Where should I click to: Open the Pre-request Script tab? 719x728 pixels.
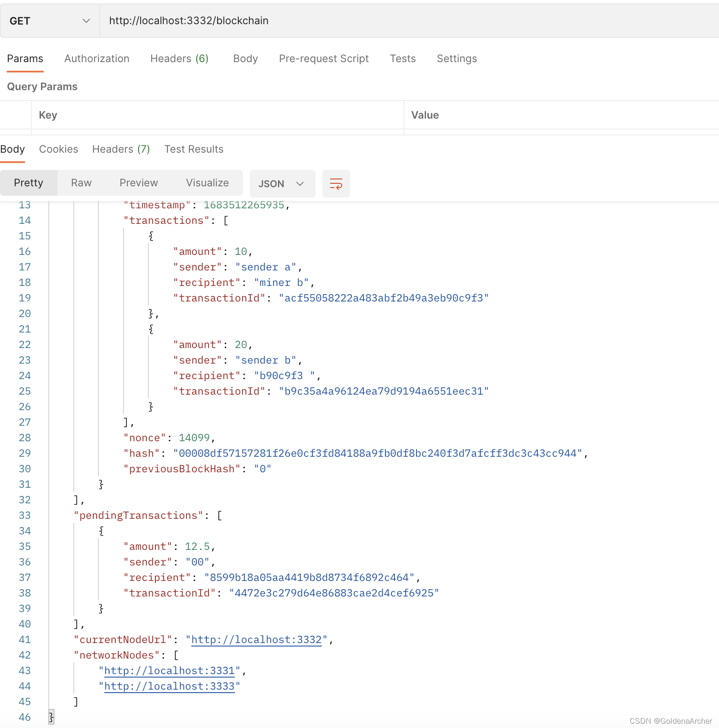coord(324,59)
